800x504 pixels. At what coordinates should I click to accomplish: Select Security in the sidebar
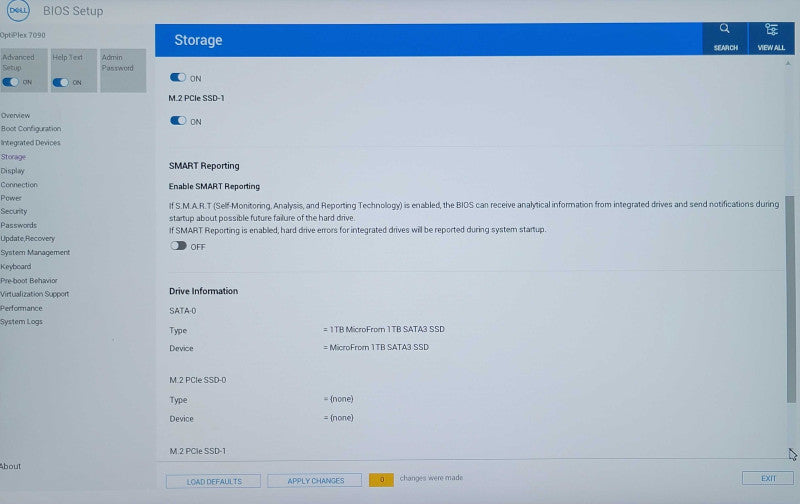14,211
